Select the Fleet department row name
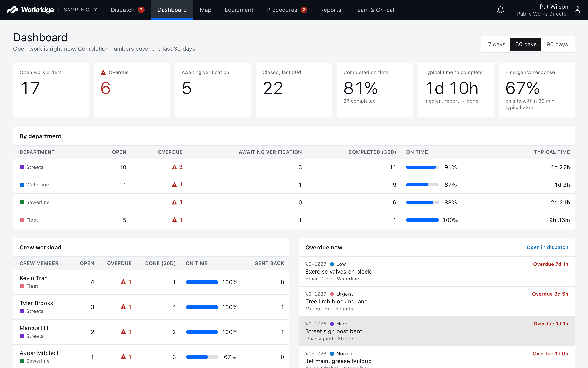 tap(32, 220)
